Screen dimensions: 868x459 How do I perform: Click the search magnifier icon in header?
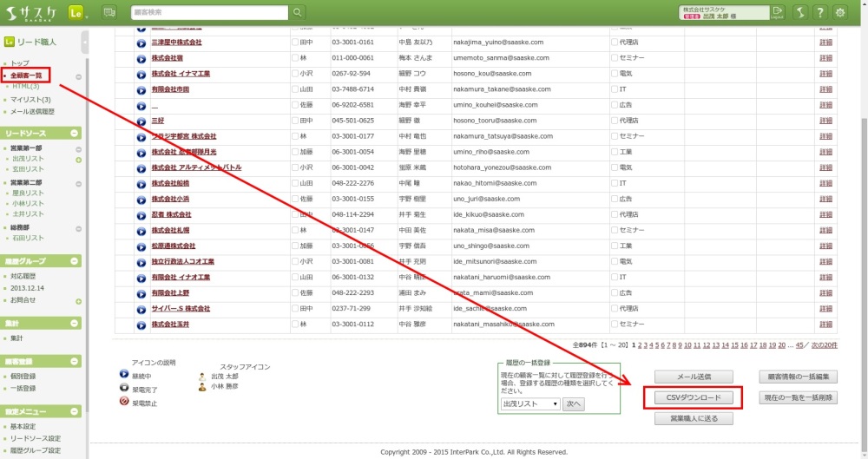click(x=298, y=12)
